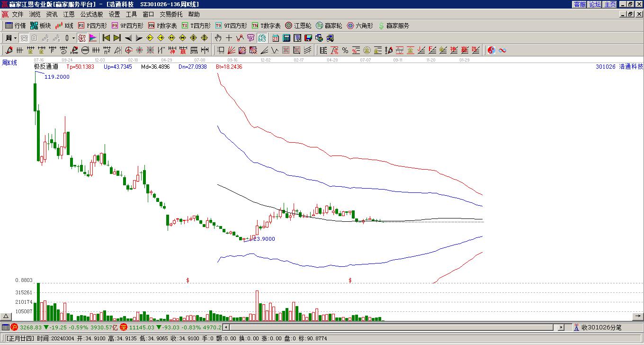This screenshot has width=644, height=345.
Task: Open the 文件 menu
Action: click(18, 15)
